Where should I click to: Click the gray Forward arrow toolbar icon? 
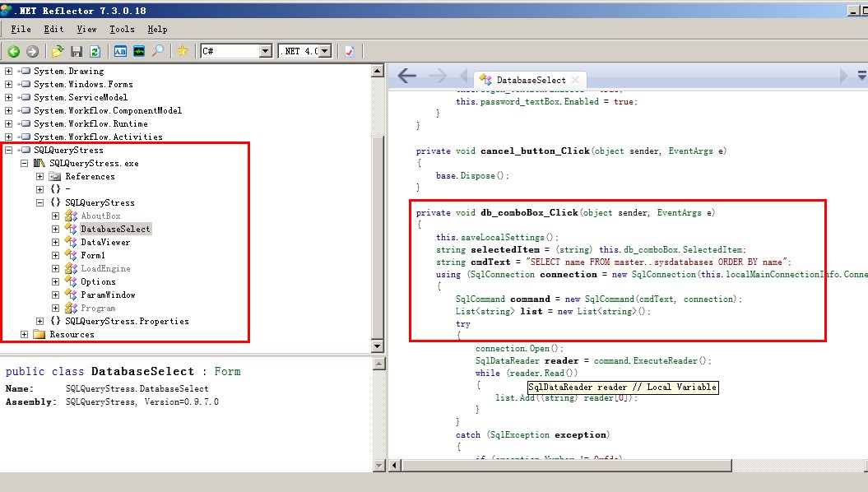33,52
